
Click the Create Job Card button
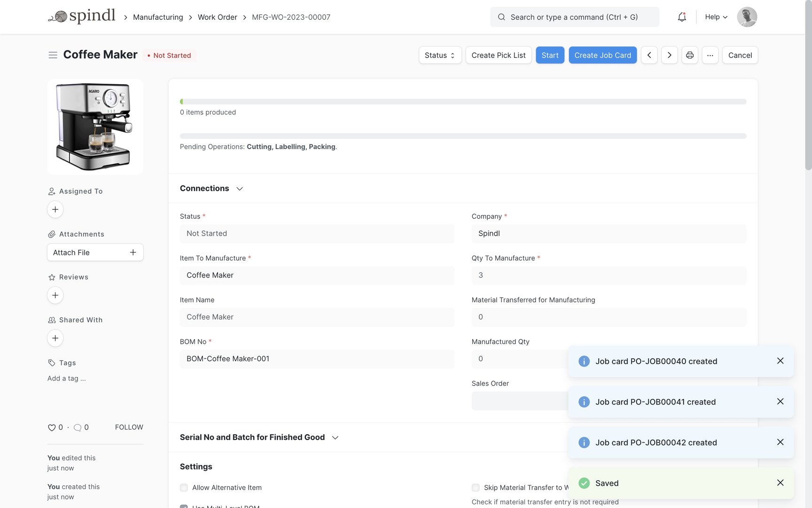pyautogui.click(x=602, y=55)
